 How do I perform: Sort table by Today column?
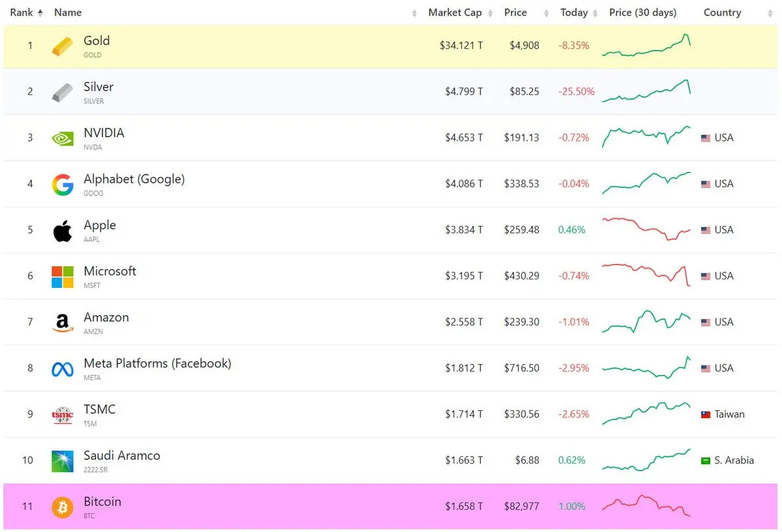tap(574, 12)
